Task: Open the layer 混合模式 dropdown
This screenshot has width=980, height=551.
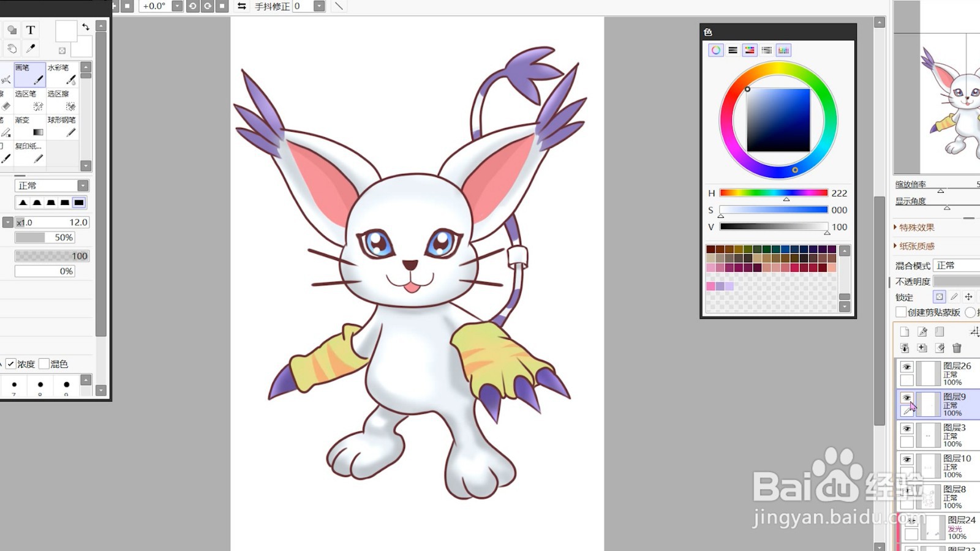Action: (957, 265)
